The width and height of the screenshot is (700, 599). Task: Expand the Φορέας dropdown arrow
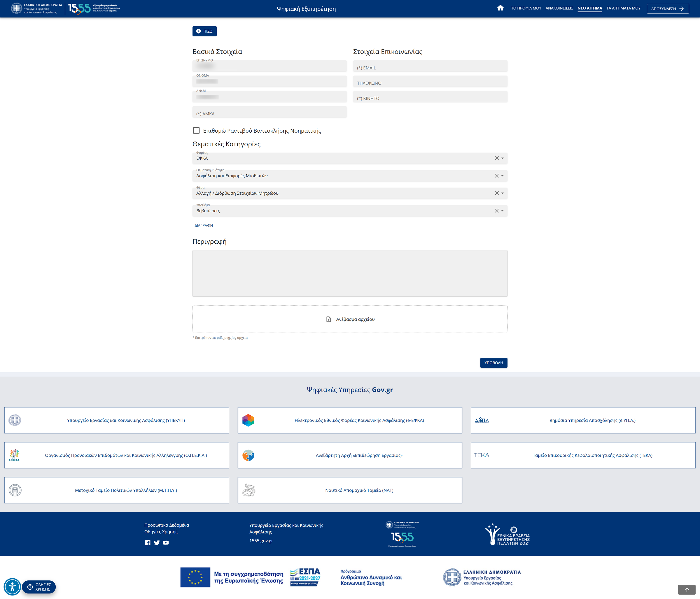pyautogui.click(x=502, y=158)
